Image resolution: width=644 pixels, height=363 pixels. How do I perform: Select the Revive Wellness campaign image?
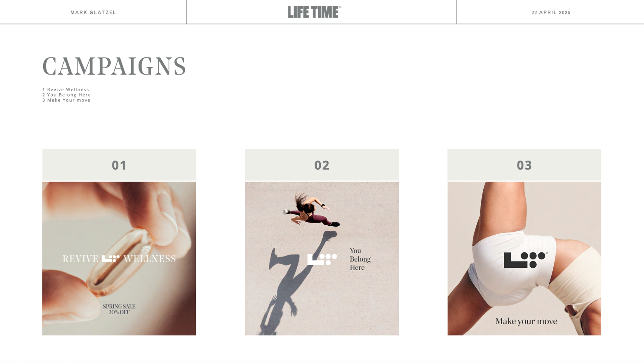(x=119, y=259)
